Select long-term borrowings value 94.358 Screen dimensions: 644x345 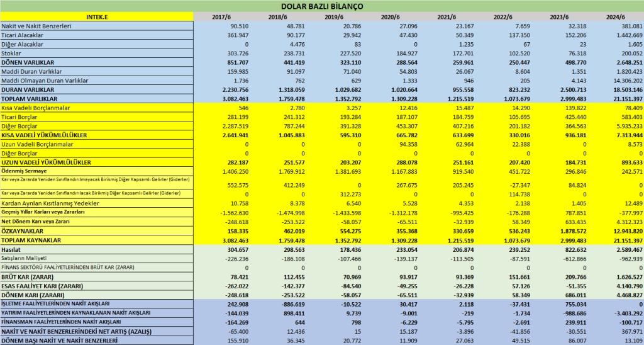409,144
